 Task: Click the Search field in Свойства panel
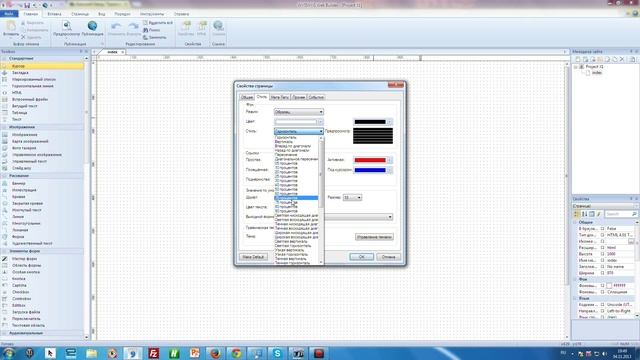pos(621,214)
